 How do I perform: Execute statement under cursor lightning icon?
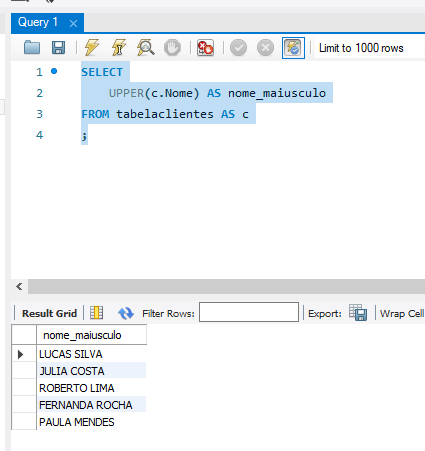pos(119,48)
